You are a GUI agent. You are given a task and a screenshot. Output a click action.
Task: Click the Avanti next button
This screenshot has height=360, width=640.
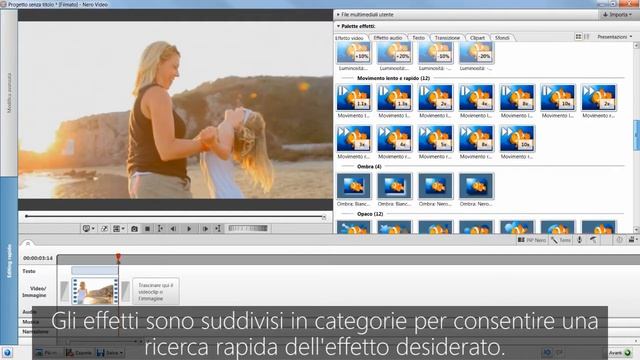(620, 353)
